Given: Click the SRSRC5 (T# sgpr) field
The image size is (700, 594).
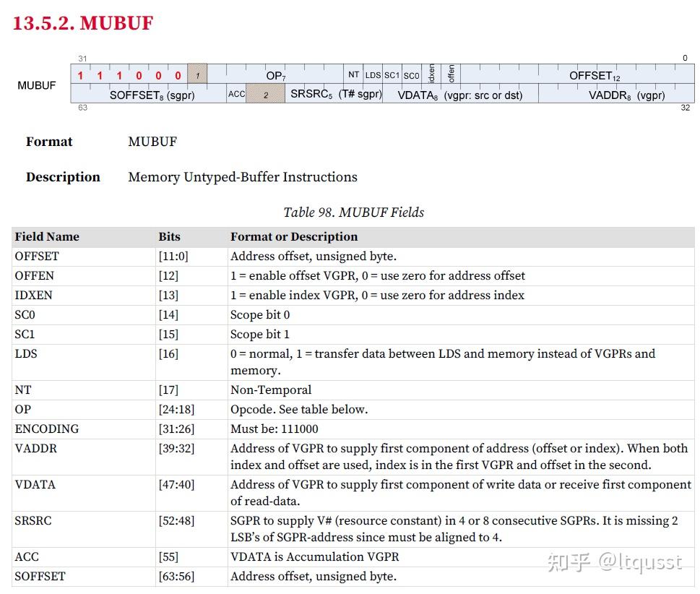Looking at the screenshot, I should (x=334, y=93).
